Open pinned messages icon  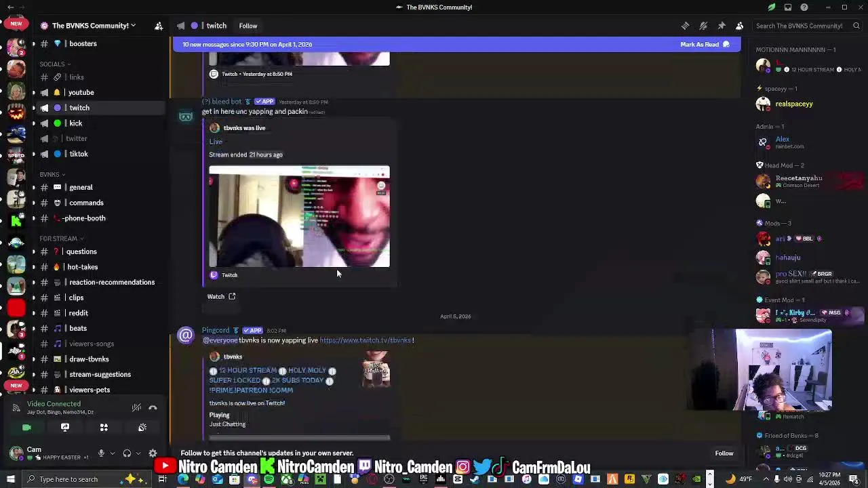click(722, 26)
